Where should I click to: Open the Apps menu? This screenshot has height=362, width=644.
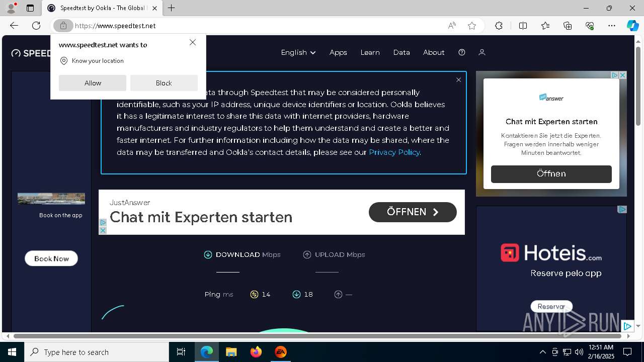click(338, 52)
